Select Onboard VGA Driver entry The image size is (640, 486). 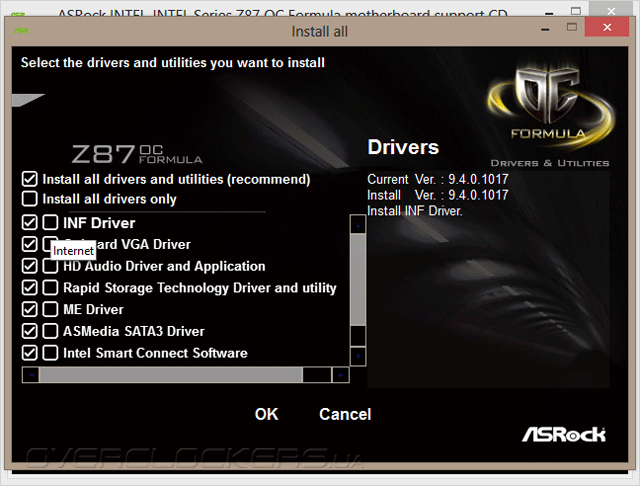point(127,244)
